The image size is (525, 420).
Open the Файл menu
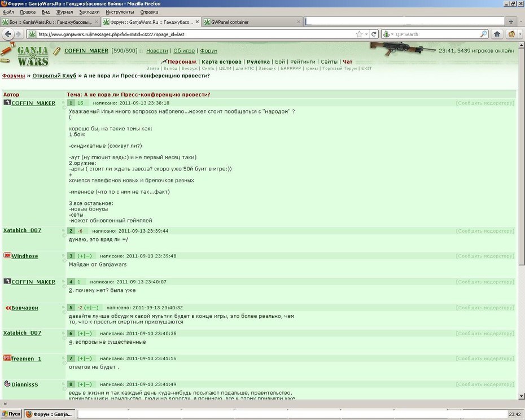[x=8, y=12]
